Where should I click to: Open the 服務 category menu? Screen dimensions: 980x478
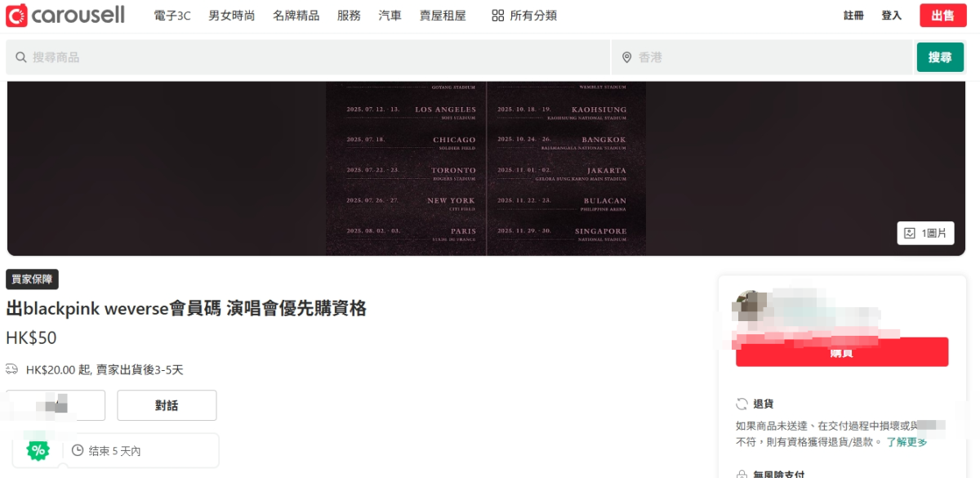coord(349,16)
